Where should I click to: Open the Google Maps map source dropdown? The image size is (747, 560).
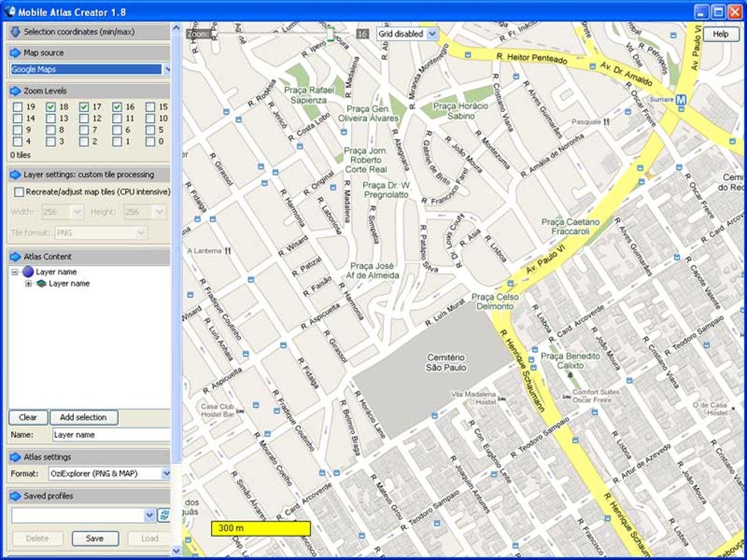click(167, 70)
